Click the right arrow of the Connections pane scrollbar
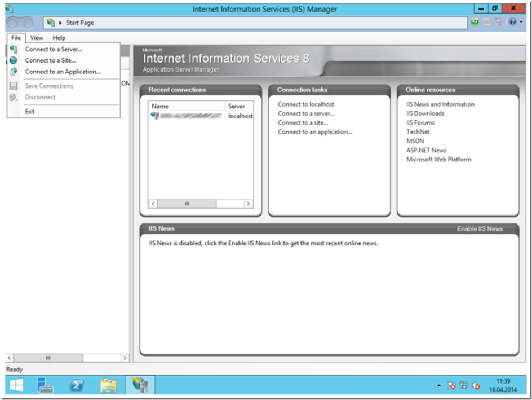532x400 pixels. pos(125,358)
